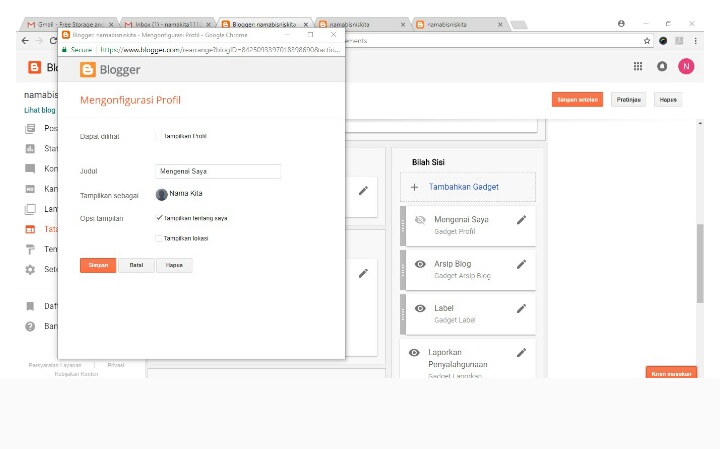Edit the Arsip Blog gadget via pencil
Screen dimensions: 720x449
pos(521,264)
